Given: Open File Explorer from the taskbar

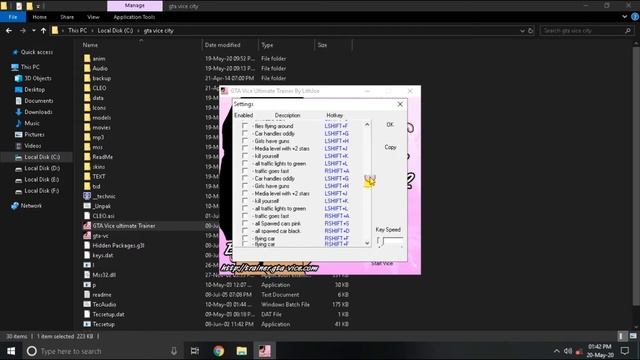Looking at the screenshot, I should [x=242, y=351].
